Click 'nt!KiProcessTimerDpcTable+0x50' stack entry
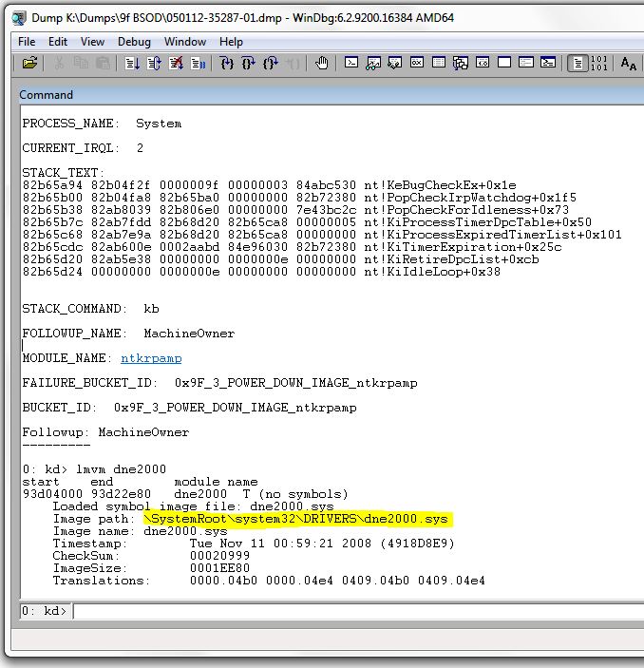 pos(478,222)
